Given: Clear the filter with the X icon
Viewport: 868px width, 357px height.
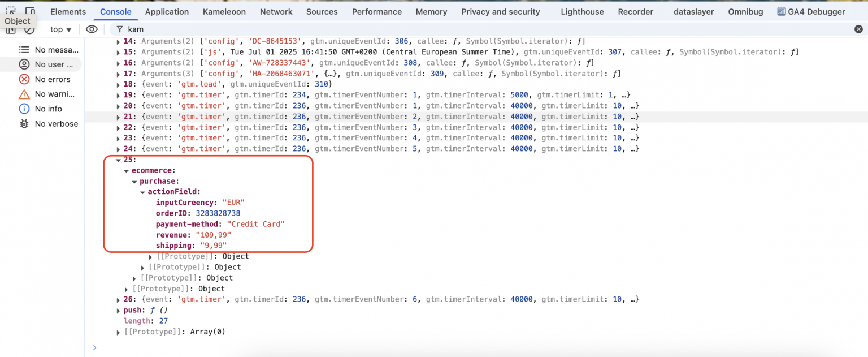Looking at the screenshot, I should pos(858,29).
